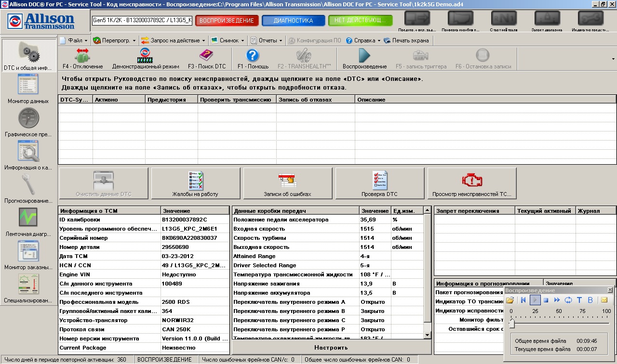Open the 'Справка' menu

pos(363,40)
